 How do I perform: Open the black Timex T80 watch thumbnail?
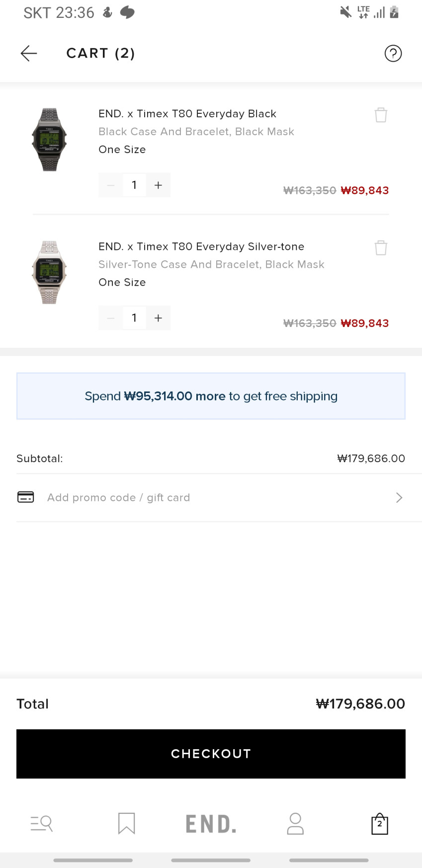(49, 139)
